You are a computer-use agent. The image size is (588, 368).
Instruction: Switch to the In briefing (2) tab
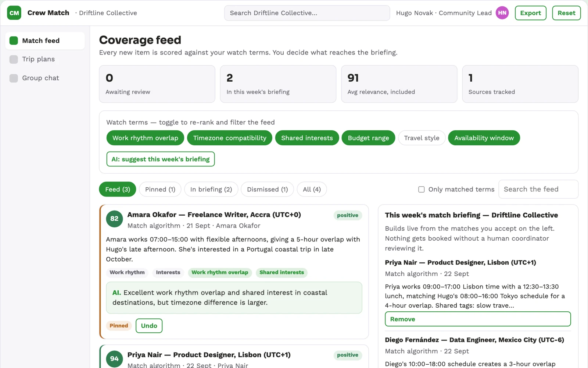click(211, 190)
